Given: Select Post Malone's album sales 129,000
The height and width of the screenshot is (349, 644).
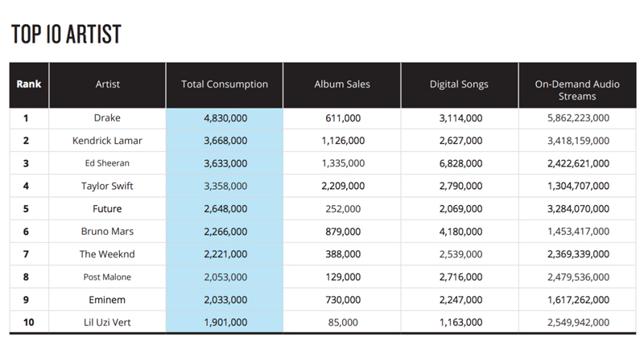Looking at the screenshot, I should tap(342, 277).
